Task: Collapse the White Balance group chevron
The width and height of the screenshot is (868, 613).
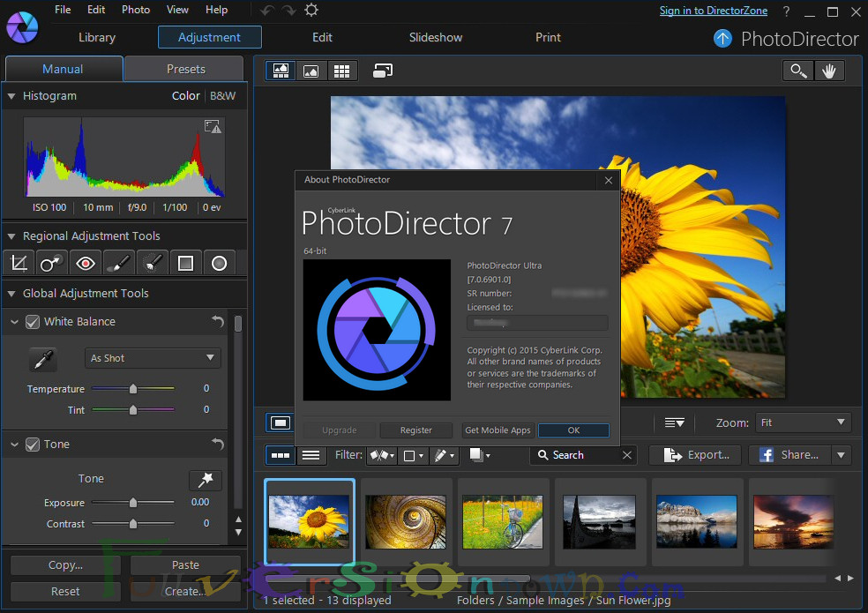Action: pos(15,322)
